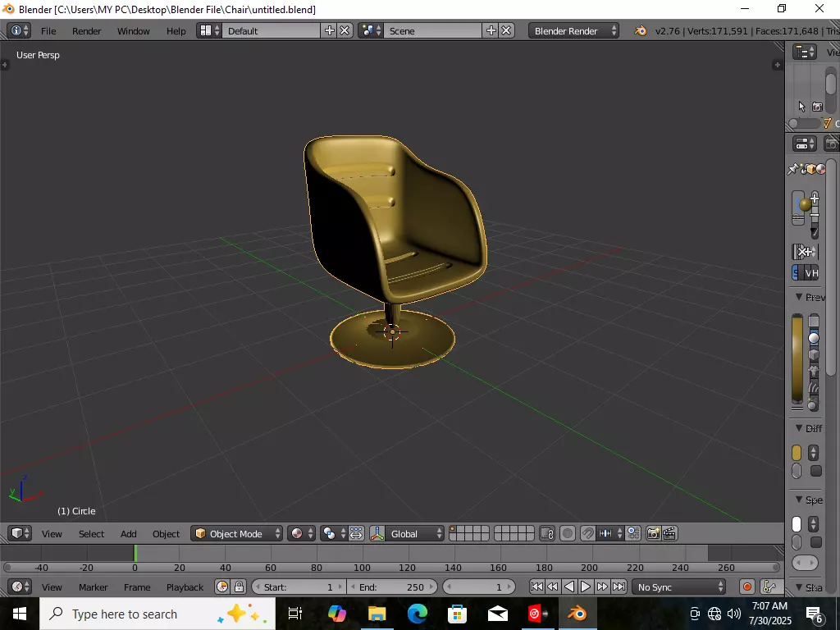Open the Object Mode dropdown
840x630 pixels.
tap(237, 533)
